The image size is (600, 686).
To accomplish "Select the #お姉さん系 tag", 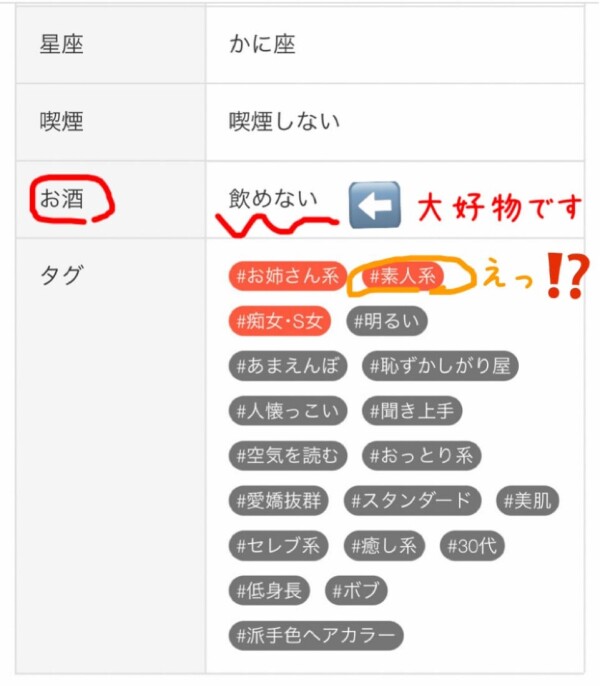I will click(x=288, y=276).
